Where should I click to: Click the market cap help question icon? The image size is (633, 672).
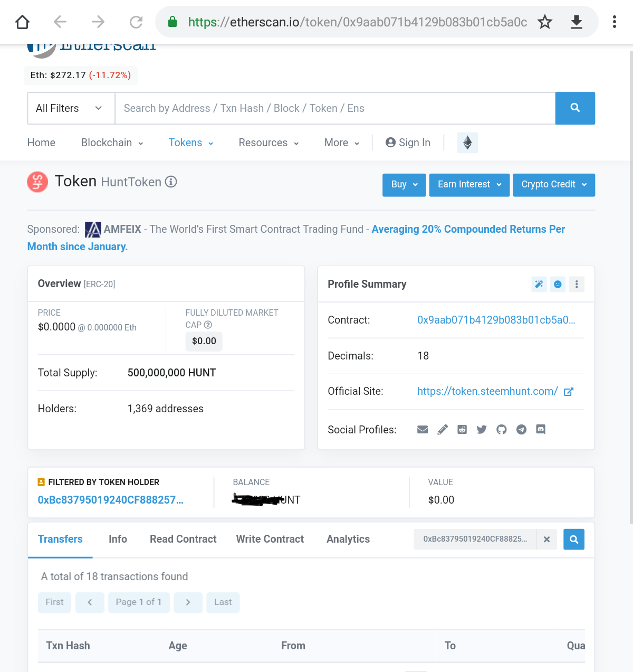(208, 325)
